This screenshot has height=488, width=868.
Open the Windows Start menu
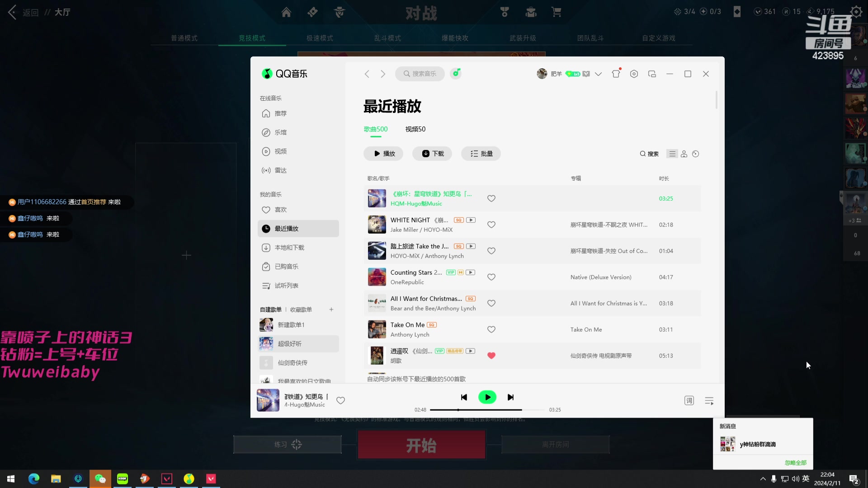point(11,479)
